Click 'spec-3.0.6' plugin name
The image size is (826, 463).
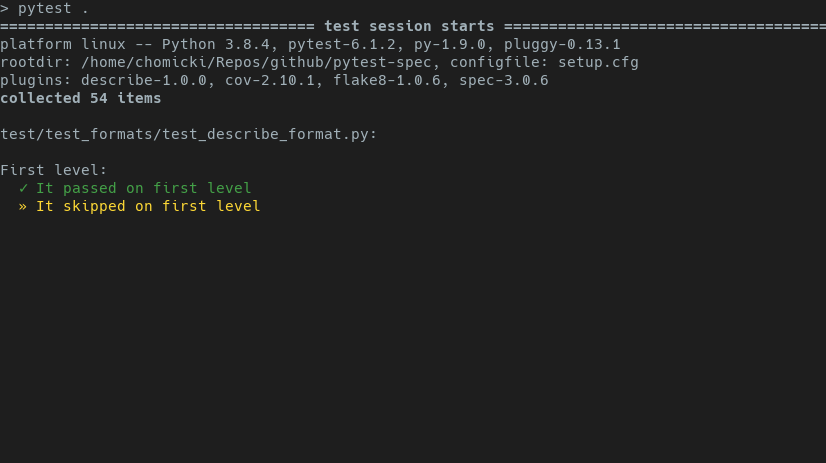click(504, 80)
